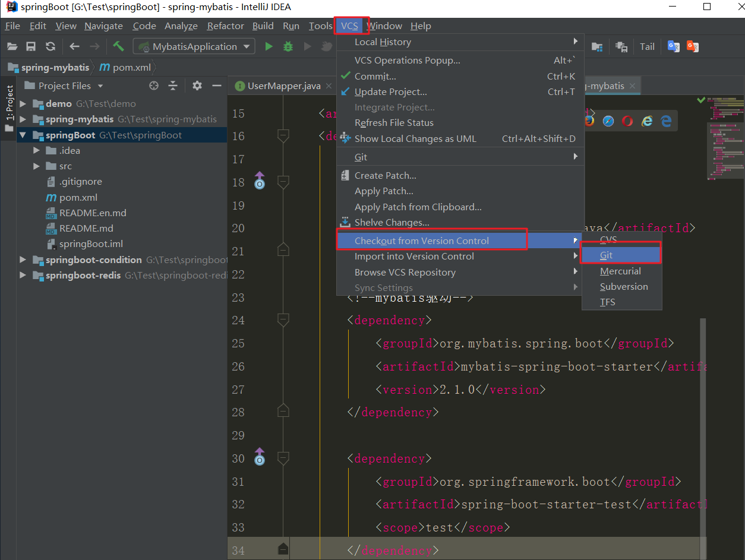Image resolution: width=745 pixels, height=560 pixels.
Task: Start debugging with the Debug bug icon
Action: tap(288, 46)
